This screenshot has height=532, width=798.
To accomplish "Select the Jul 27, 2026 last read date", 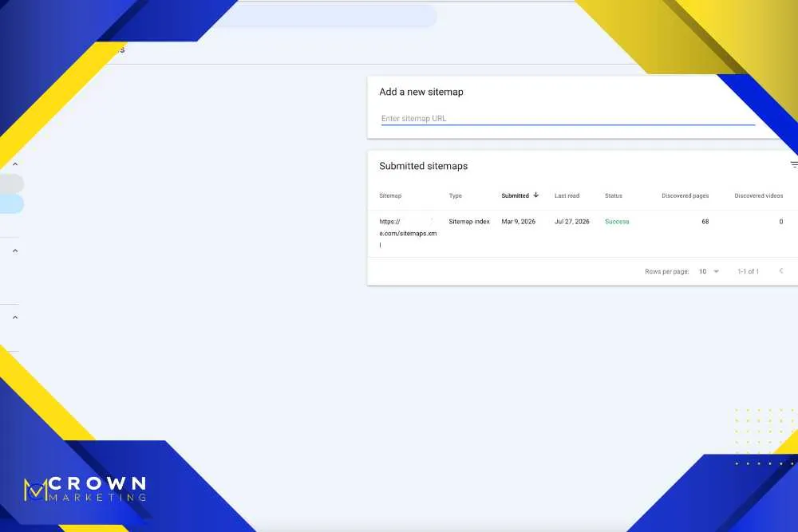I will (x=572, y=222).
